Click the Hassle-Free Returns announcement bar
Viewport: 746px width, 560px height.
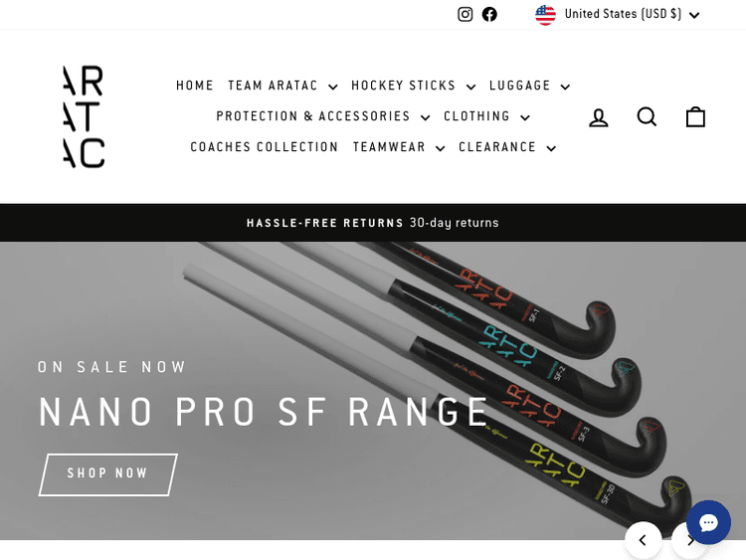tap(373, 223)
